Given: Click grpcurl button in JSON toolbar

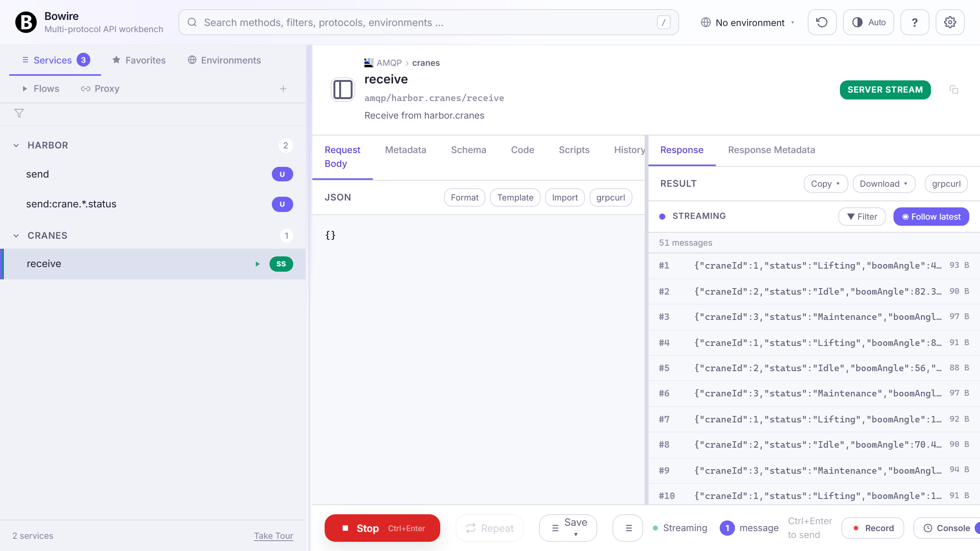Looking at the screenshot, I should pos(611,197).
